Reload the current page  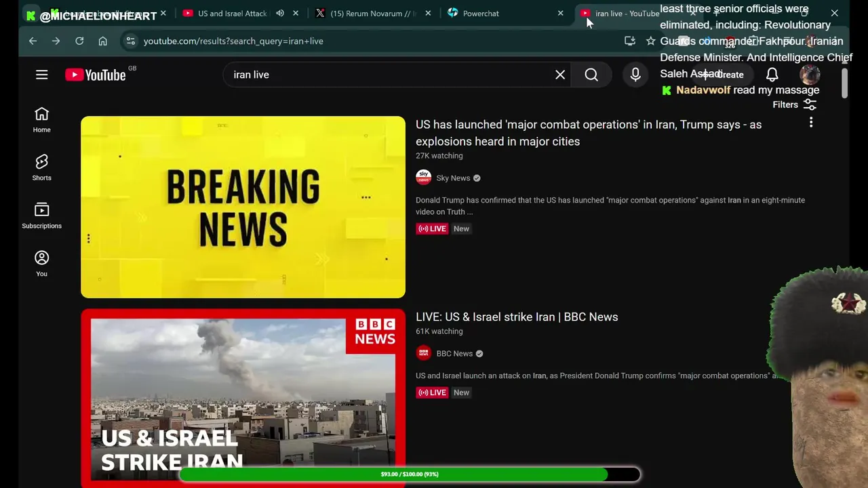click(79, 41)
